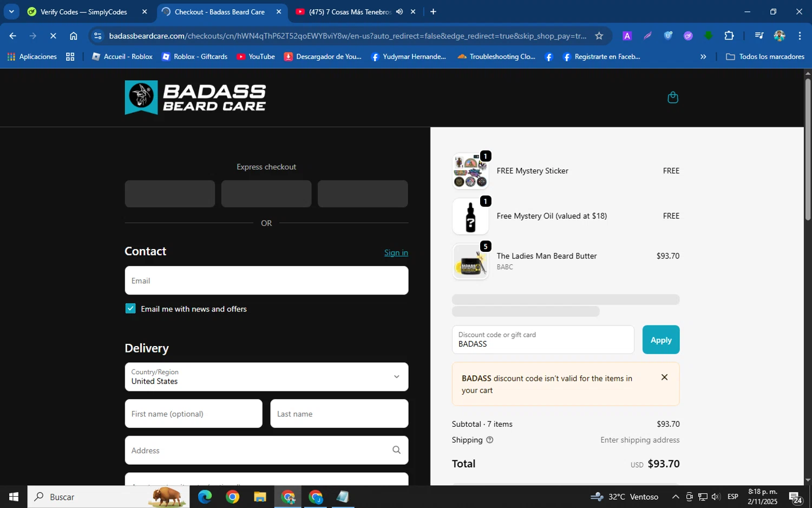Show hidden system tray icons
Viewport: 812px width, 508px height.
pyautogui.click(x=676, y=497)
